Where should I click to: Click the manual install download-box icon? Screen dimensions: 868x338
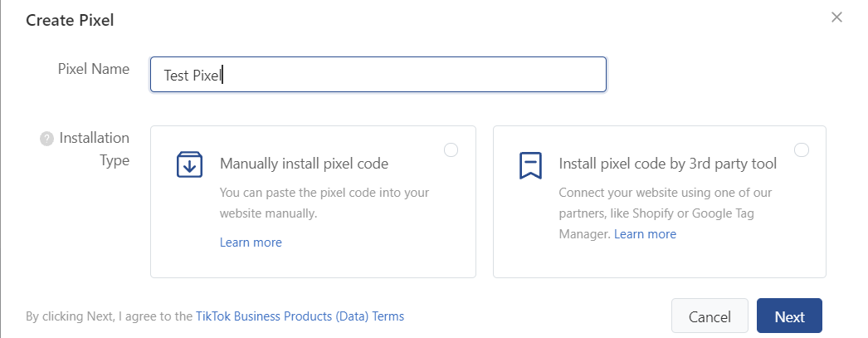pos(189,164)
